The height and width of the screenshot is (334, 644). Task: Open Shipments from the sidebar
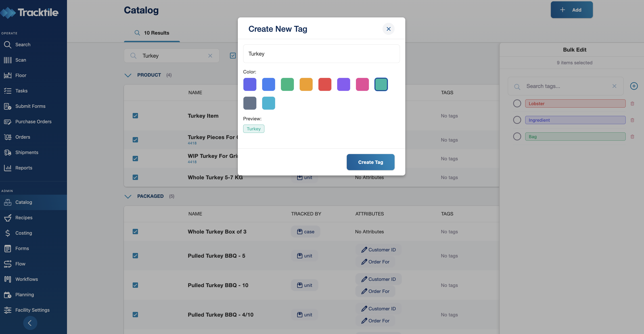click(x=27, y=152)
